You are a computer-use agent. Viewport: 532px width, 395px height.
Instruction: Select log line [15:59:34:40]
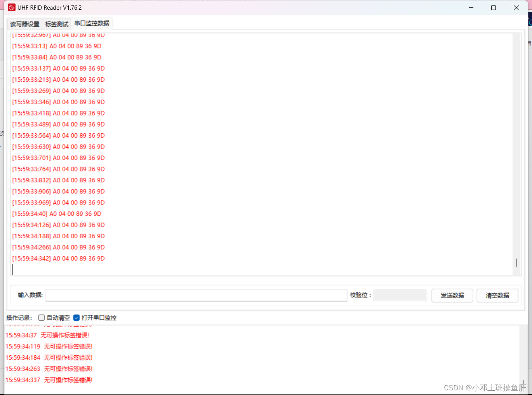[57, 214]
